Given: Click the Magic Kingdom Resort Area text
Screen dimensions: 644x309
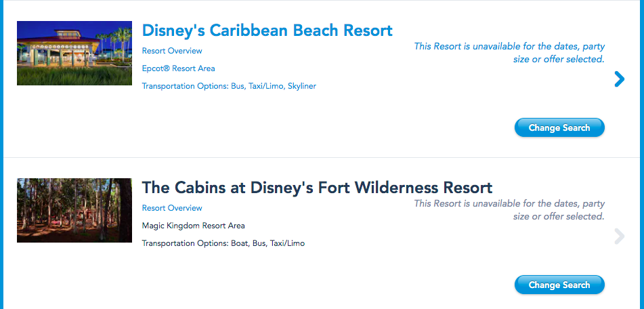Looking at the screenshot, I should click(194, 226).
